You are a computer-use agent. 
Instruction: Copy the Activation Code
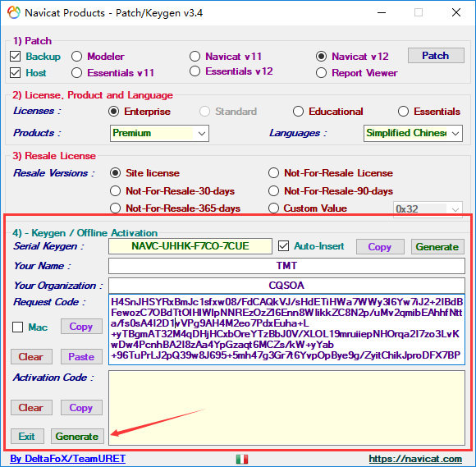click(x=81, y=407)
